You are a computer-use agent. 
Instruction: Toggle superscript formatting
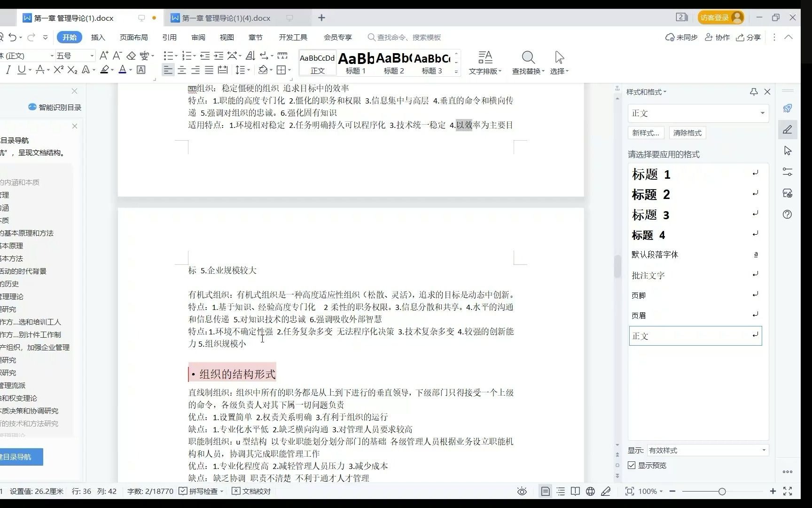58,70
